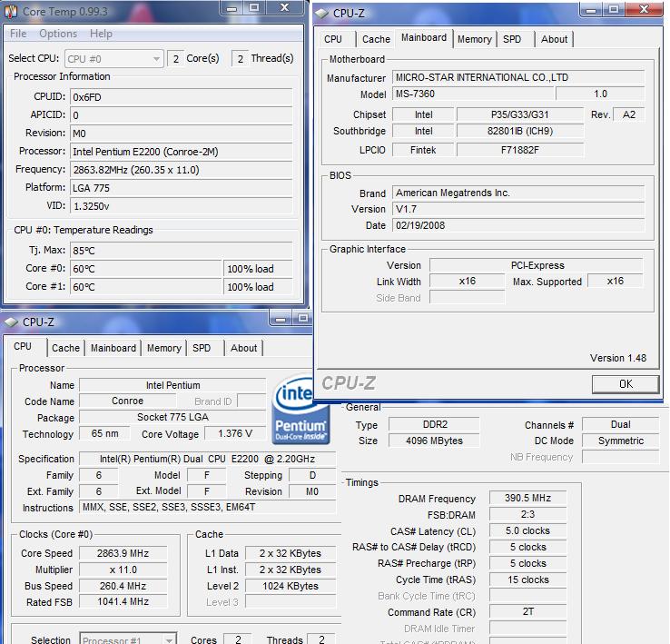Click the Specification field with E2200 @ 2.20GHz

point(208,459)
